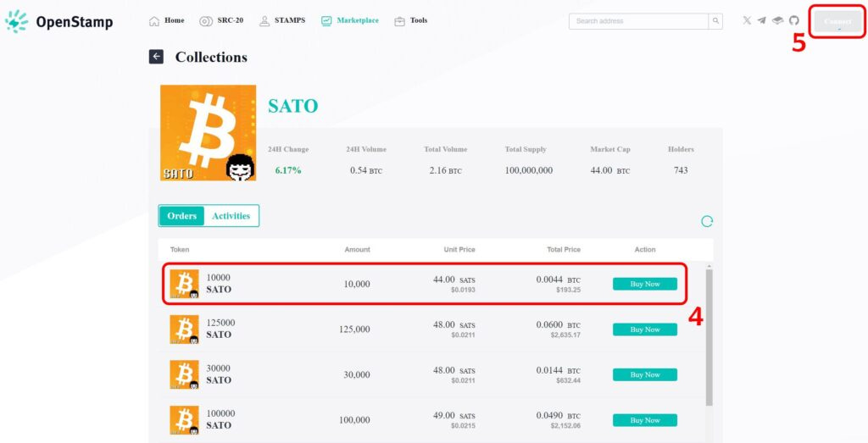Click the Amount column header
Screen dimensions: 868x443
pos(357,249)
